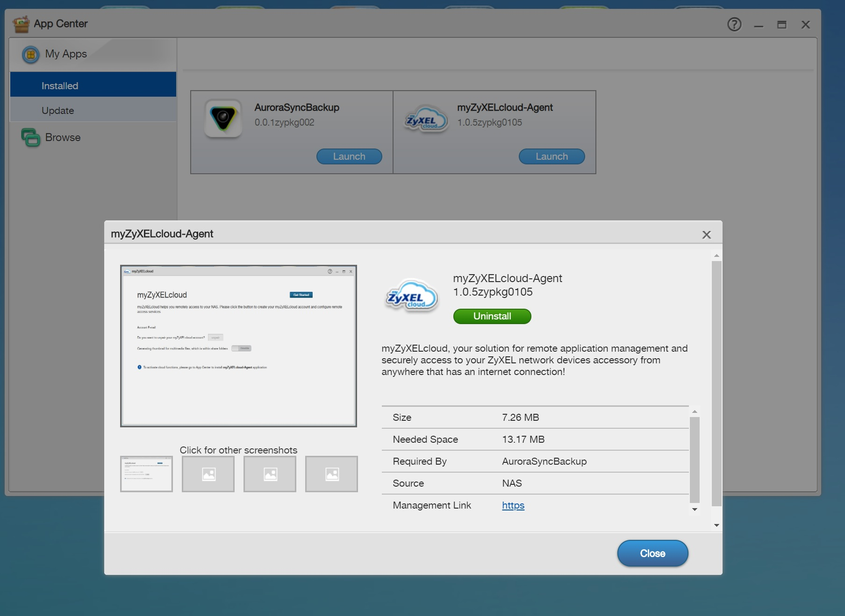Click the ZyXEL cloud logo in dialog

pyautogui.click(x=412, y=296)
